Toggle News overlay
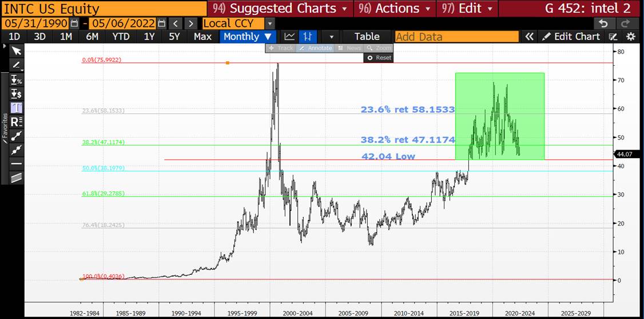Viewport: 644px width, 319px height. click(x=348, y=48)
